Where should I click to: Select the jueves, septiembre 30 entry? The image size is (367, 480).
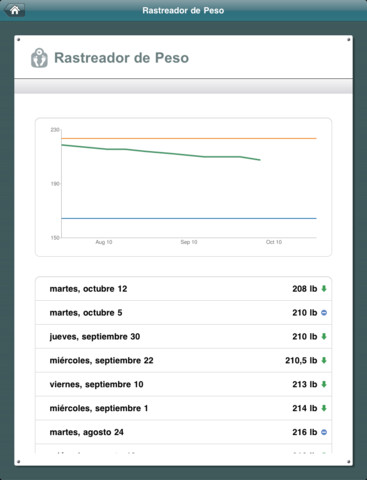pyautogui.click(x=183, y=336)
